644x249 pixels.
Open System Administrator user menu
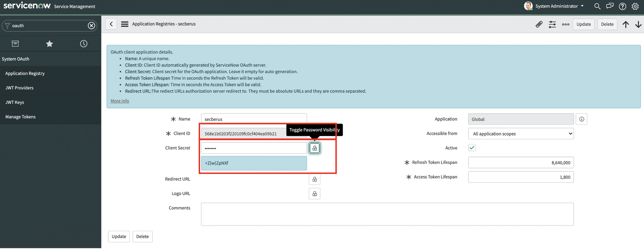(x=554, y=6)
